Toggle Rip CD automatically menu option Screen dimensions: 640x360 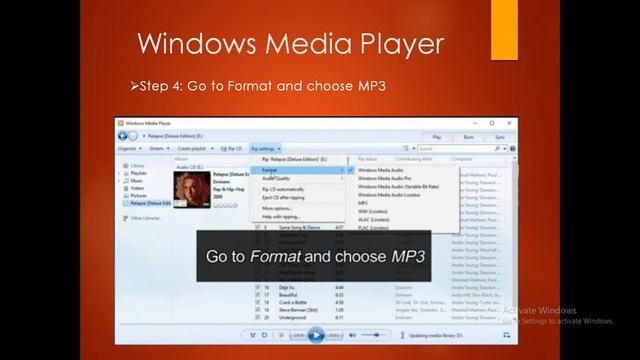coord(298,189)
